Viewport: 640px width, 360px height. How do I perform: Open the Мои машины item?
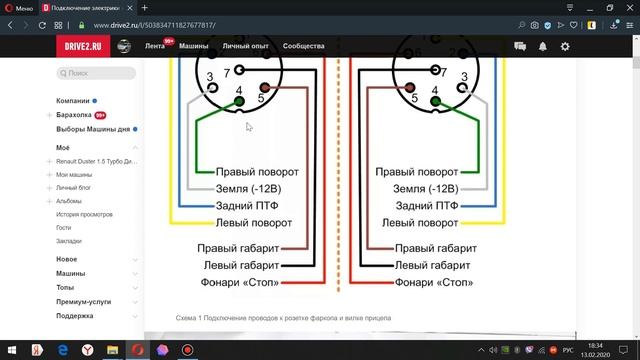click(74, 175)
